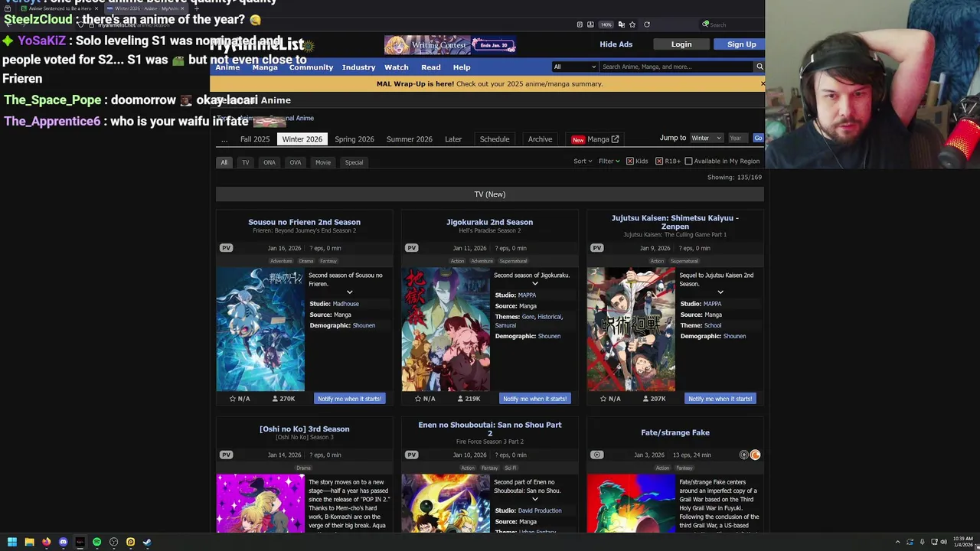Switch to the Fall 2025 season tab
Viewport: 980px width, 551px height.
pyautogui.click(x=255, y=139)
